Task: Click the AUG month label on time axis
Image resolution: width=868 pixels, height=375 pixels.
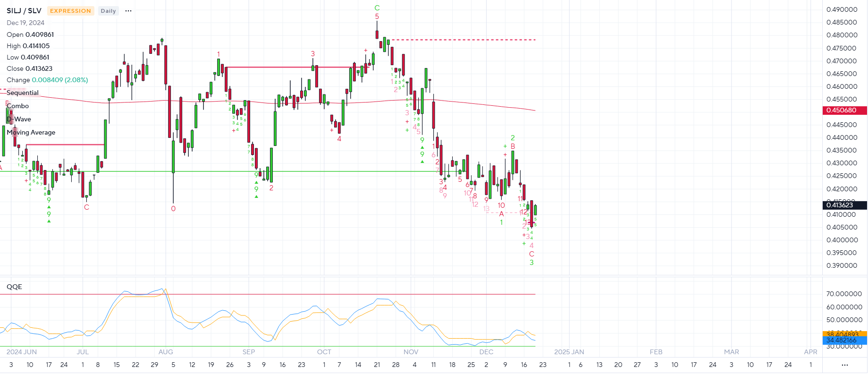Action: (x=166, y=352)
